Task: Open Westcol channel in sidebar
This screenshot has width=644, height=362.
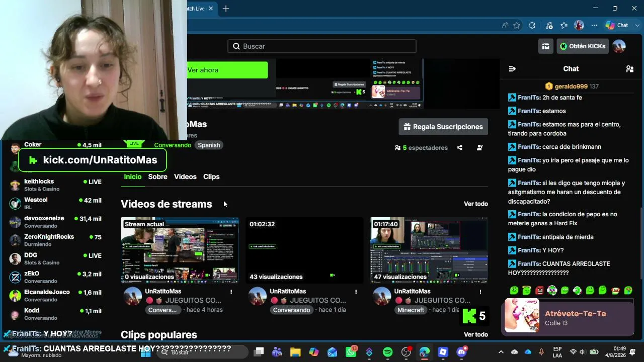Action: (56, 203)
